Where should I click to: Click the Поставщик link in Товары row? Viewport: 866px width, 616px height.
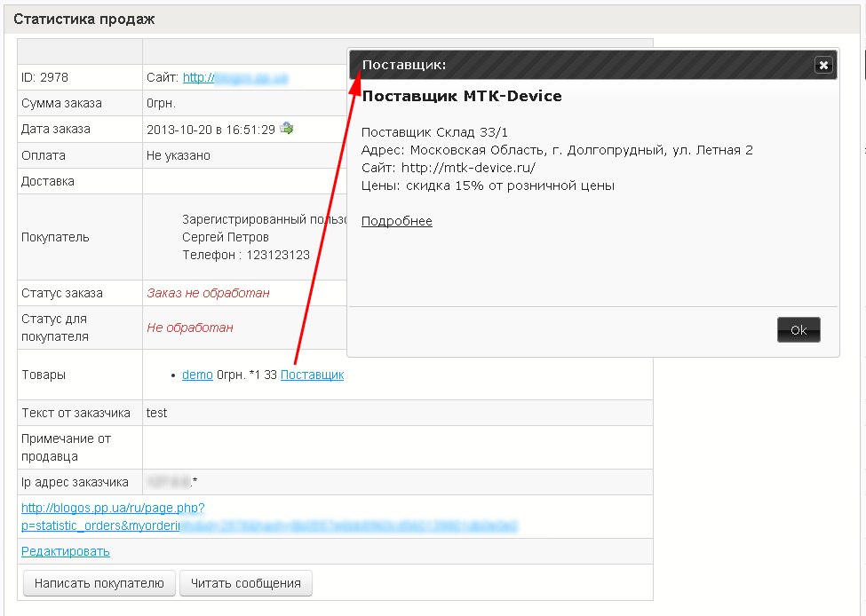pyautogui.click(x=312, y=375)
